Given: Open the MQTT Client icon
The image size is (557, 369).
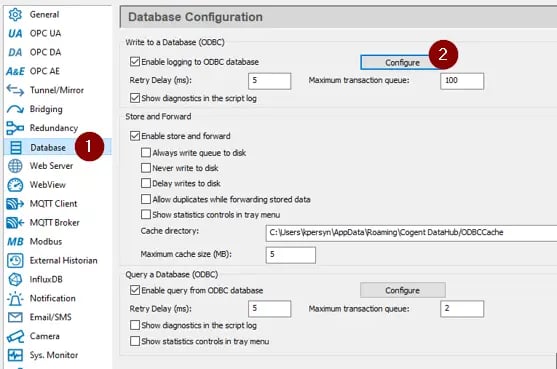Looking at the screenshot, I should point(15,204).
